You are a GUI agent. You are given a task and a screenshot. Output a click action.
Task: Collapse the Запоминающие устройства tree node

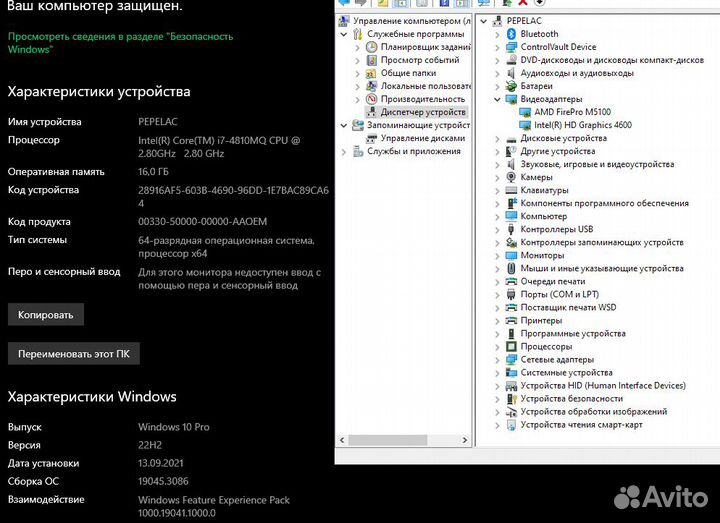click(x=344, y=125)
